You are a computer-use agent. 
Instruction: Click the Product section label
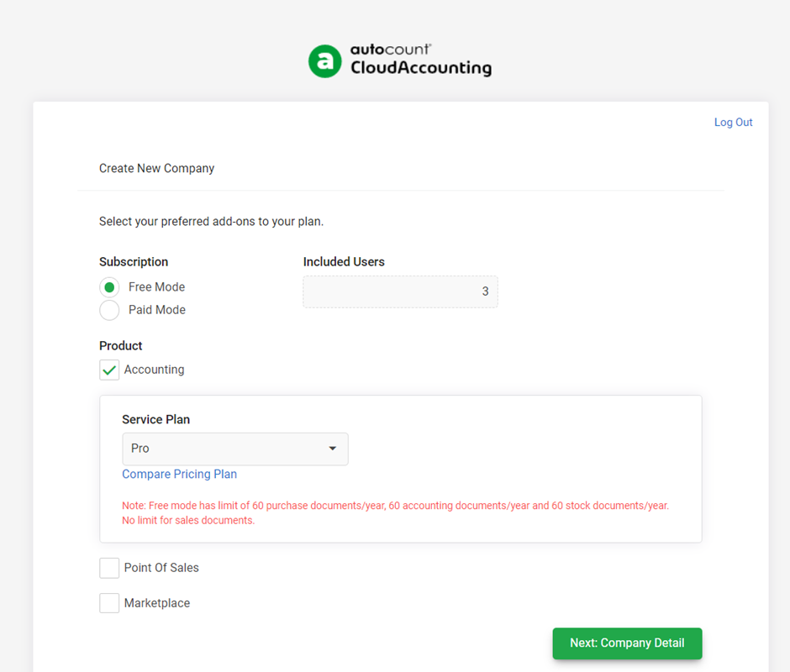(121, 346)
